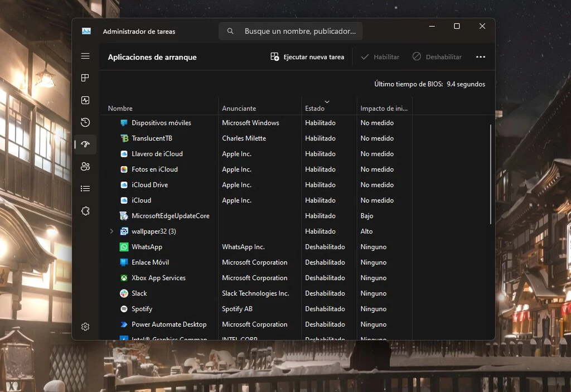
Task: Click the Aplicaciones de arranque heading
Action: (x=152, y=57)
